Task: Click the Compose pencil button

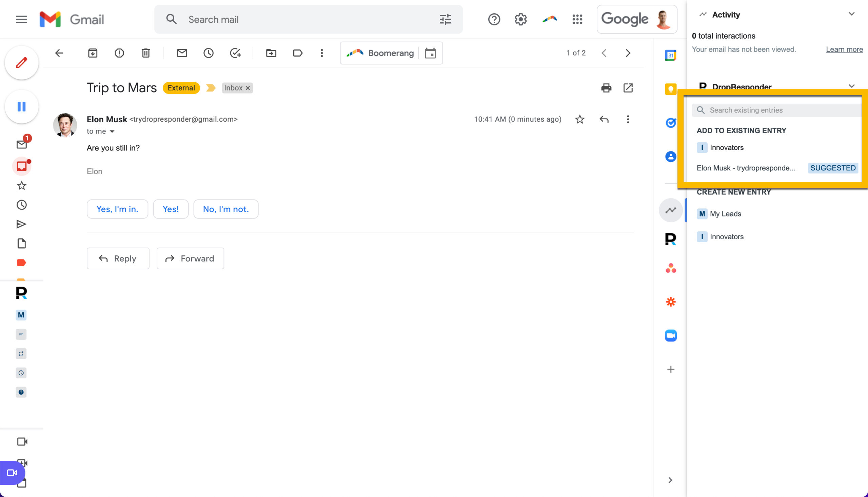Action: pos(21,63)
